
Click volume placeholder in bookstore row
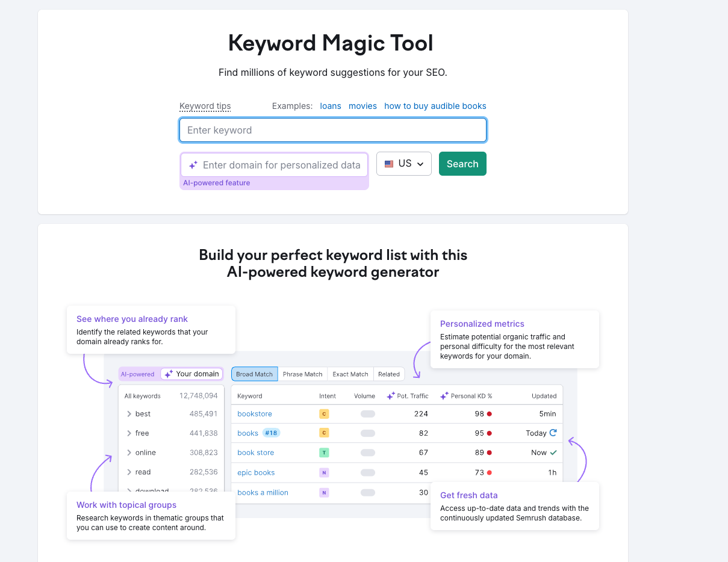point(368,414)
